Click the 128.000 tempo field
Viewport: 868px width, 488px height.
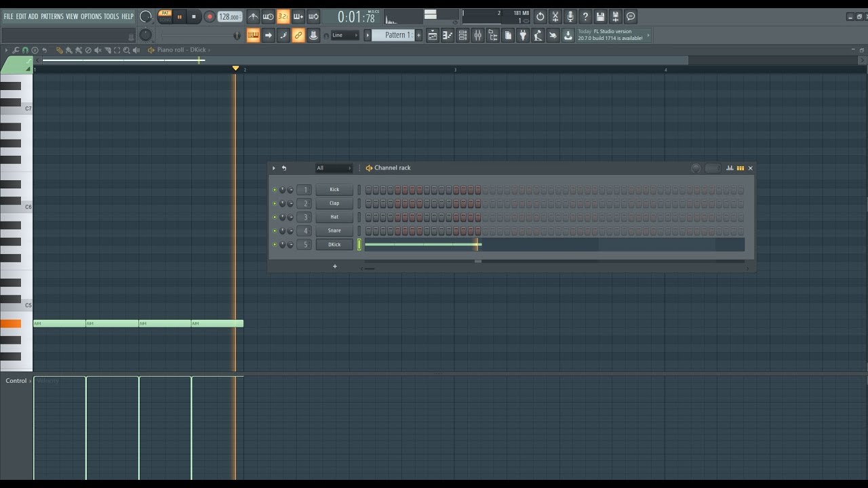tap(230, 17)
